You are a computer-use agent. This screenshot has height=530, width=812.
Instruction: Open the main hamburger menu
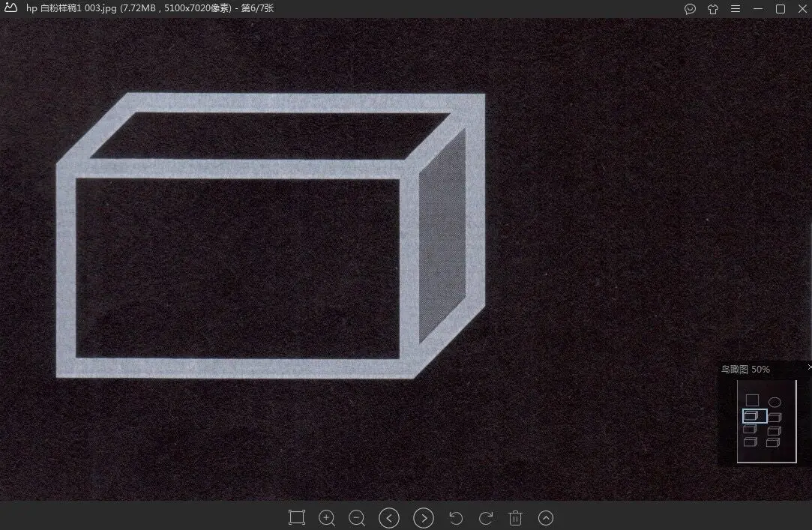pyautogui.click(x=736, y=9)
